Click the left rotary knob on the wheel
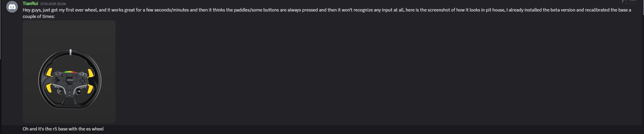Image resolution: width=644 pixels, height=134 pixels. point(61,91)
